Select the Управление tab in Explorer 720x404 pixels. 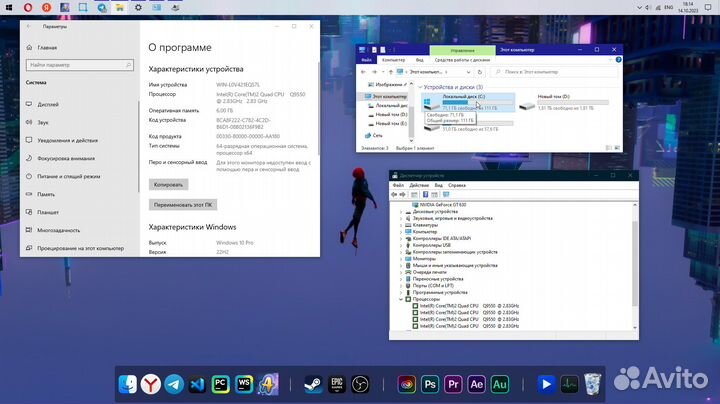point(462,50)
